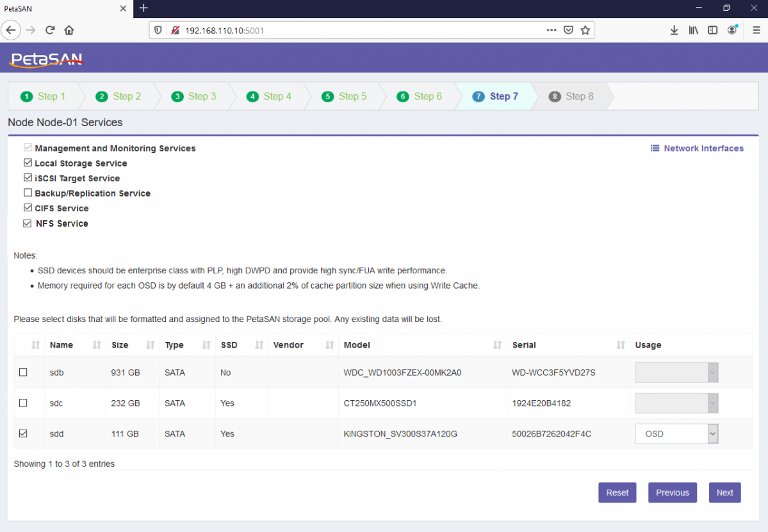Click the Previous button
Viewport: 768px width, 532px height.
673,492
